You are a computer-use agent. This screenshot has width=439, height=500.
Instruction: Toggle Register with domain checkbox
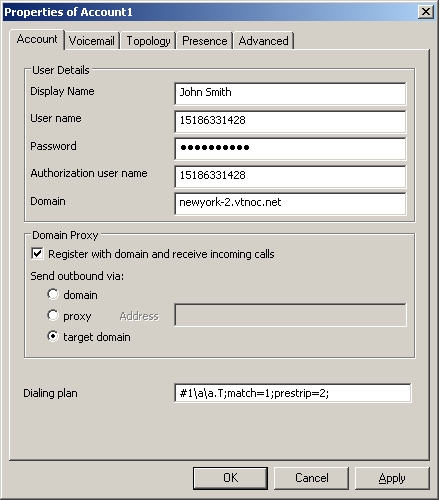click(x=37, y=254)
